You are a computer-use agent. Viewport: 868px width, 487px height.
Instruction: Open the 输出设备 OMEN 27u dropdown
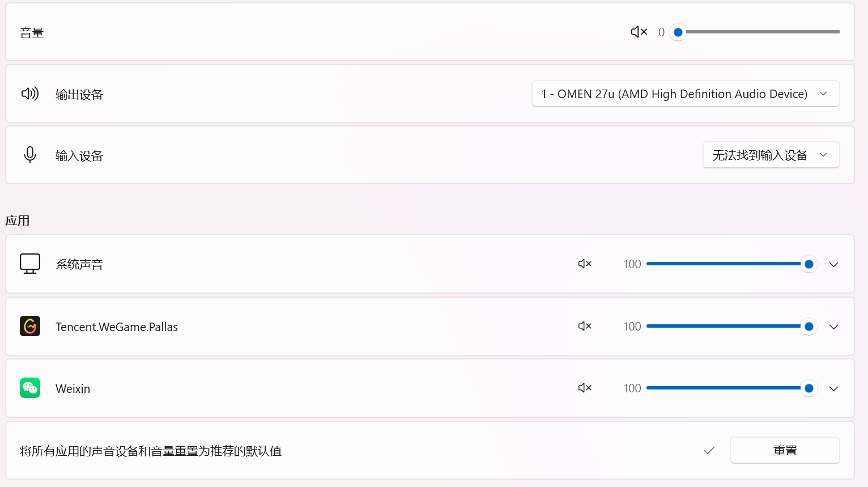(x=686, y=94)
